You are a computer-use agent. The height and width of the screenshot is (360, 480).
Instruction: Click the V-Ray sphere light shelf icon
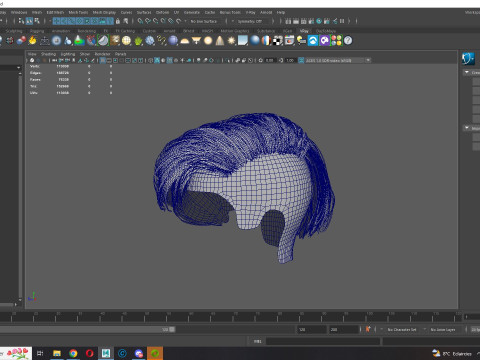coord(208,41)
